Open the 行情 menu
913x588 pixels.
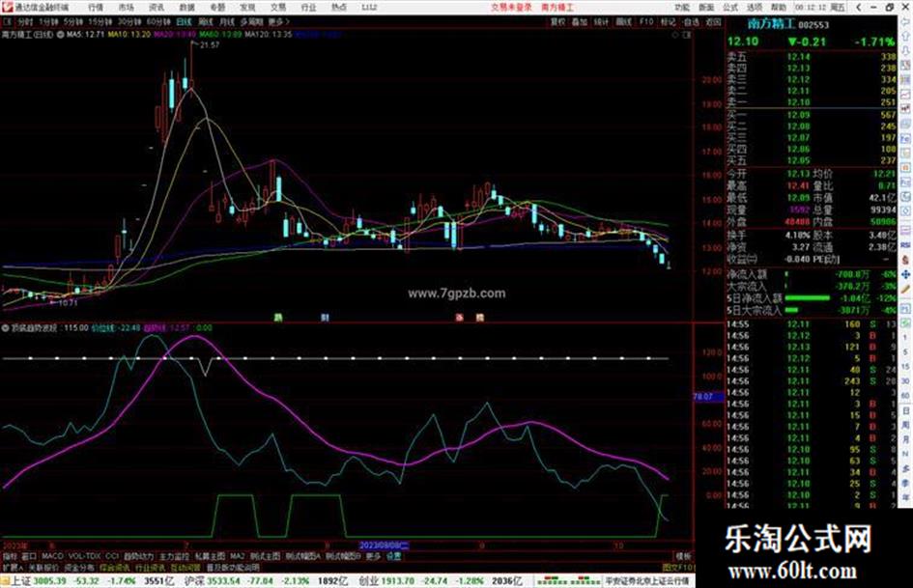tap(96, 8)
